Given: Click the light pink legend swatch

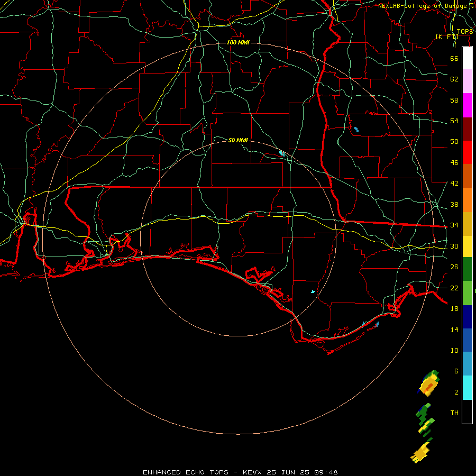Looking at the screenshot, I should (467, 81).
